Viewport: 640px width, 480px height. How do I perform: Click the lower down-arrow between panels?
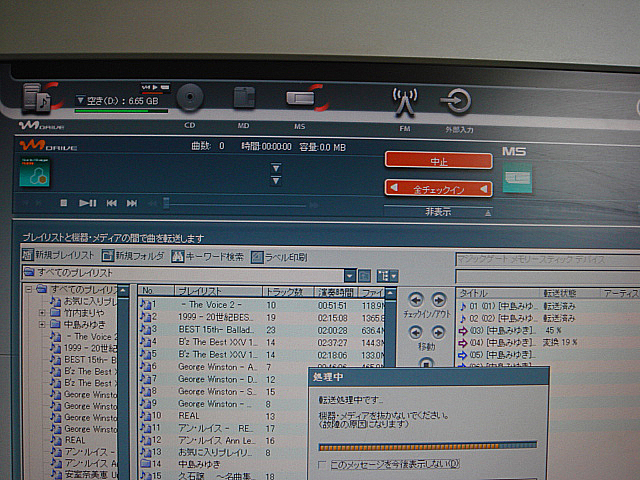tap(276, 180)
